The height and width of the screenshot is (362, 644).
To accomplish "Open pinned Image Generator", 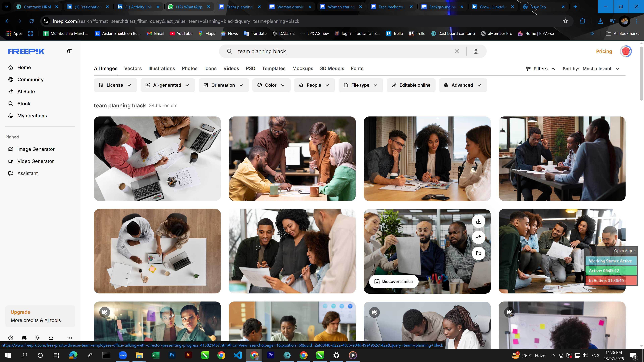I will pyautogui.click(x=36, y=149).
